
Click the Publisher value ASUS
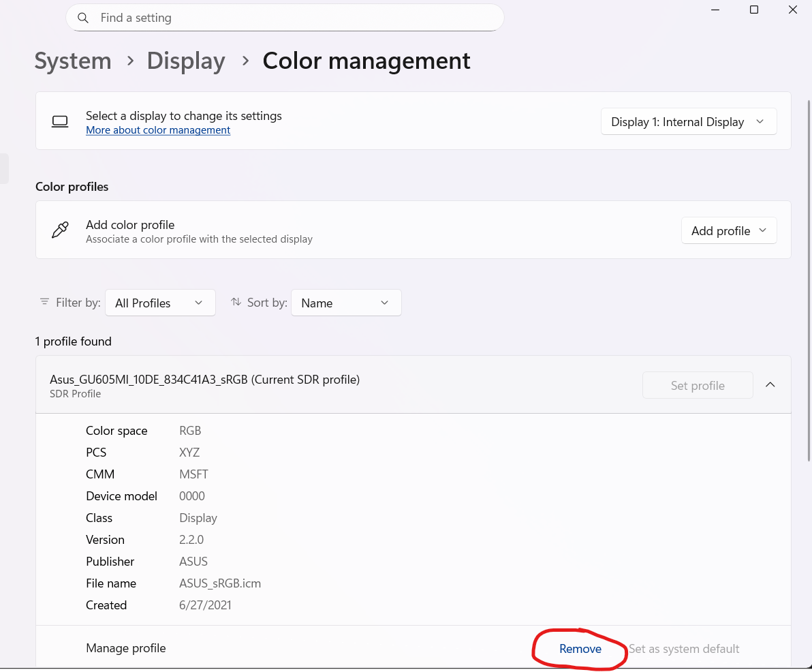[x=193, y=562]
